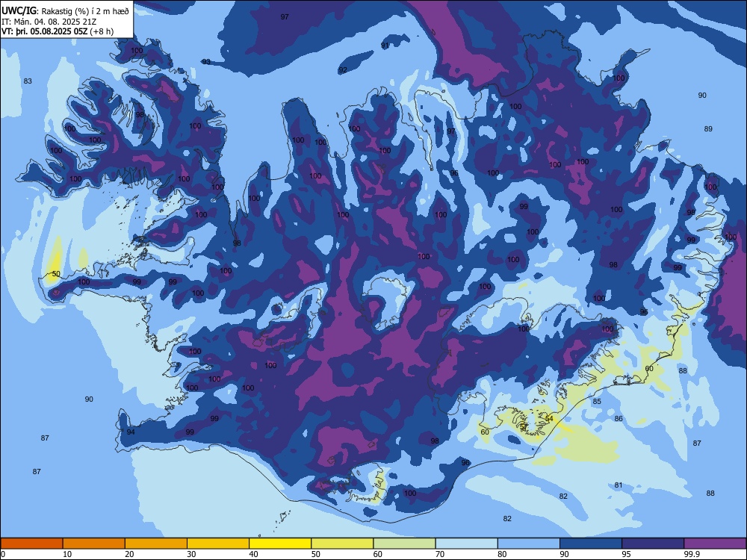Select the 80–90 light blue legend swatch
The height and width of the screenshot is (560, 747).
[529, 544]
